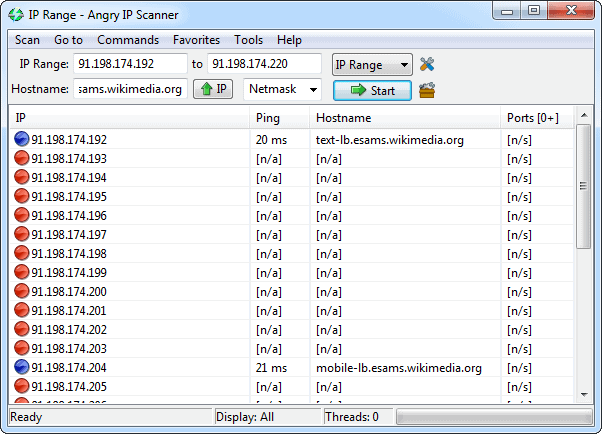Sort results by the Ping column header
This screenshot has width=602, height=434.
coord(280,118)
